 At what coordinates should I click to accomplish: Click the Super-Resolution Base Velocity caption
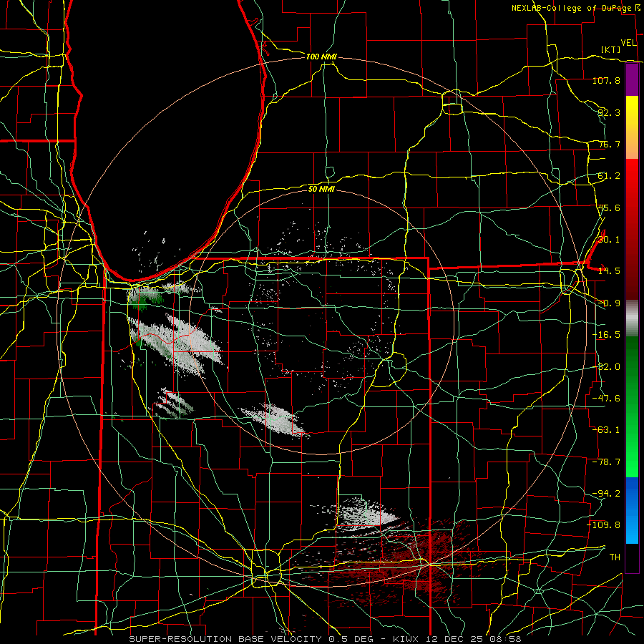click(x=326, y=639)
